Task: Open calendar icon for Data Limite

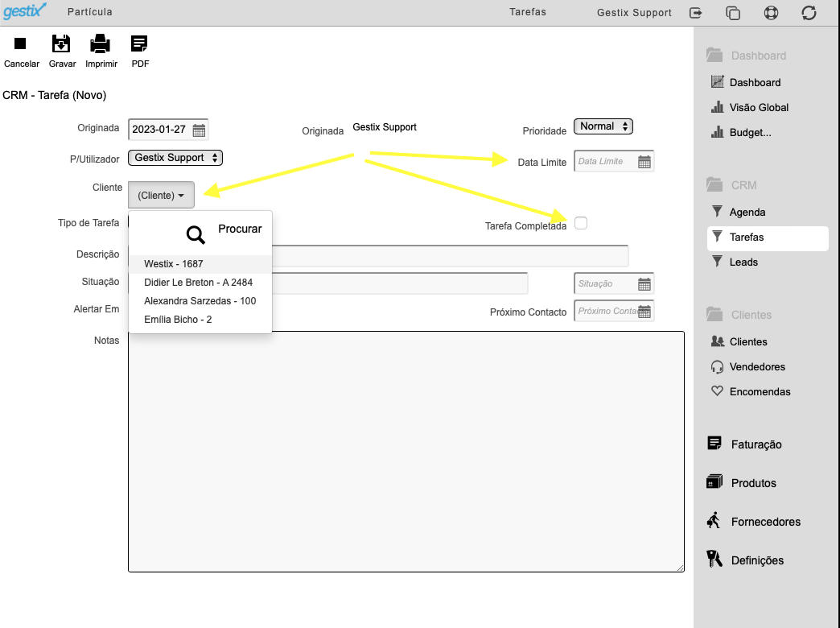Action: click(x=644, y=162)
